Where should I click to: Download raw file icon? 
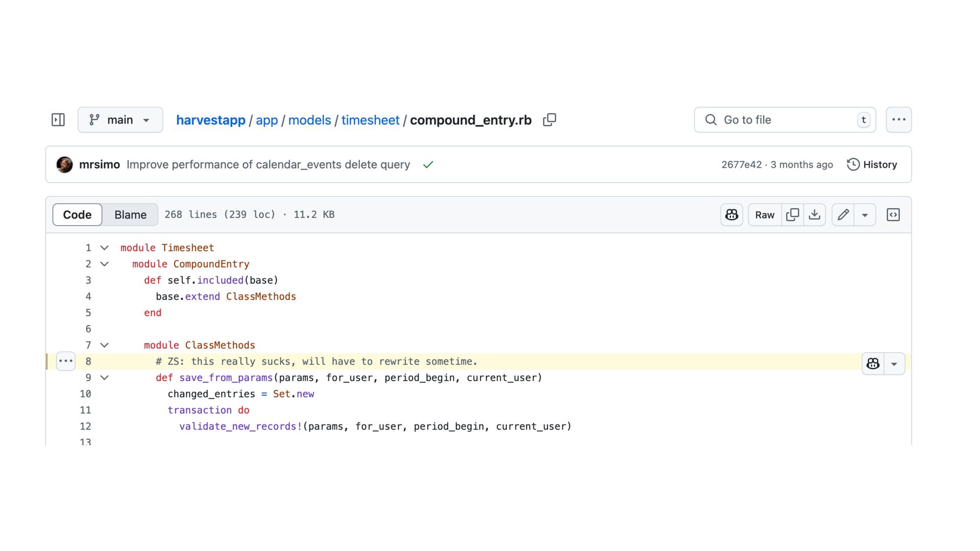[x=815, y=215]
